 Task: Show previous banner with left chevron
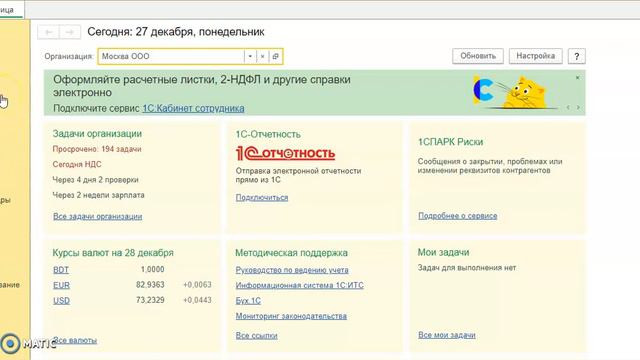click(x=568, y=107)
